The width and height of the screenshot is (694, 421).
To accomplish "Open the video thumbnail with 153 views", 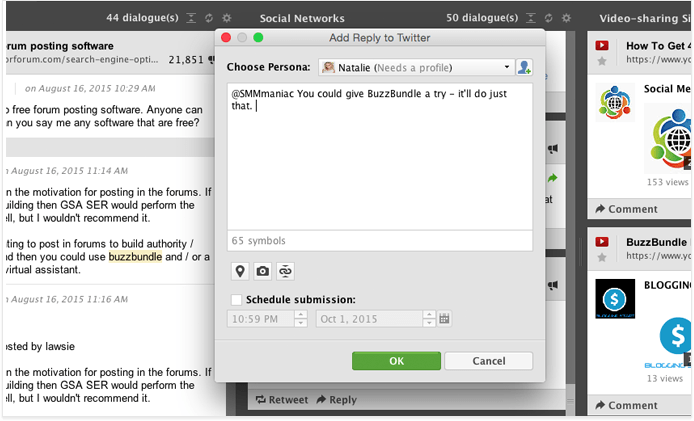I will (x=669, y=138).
